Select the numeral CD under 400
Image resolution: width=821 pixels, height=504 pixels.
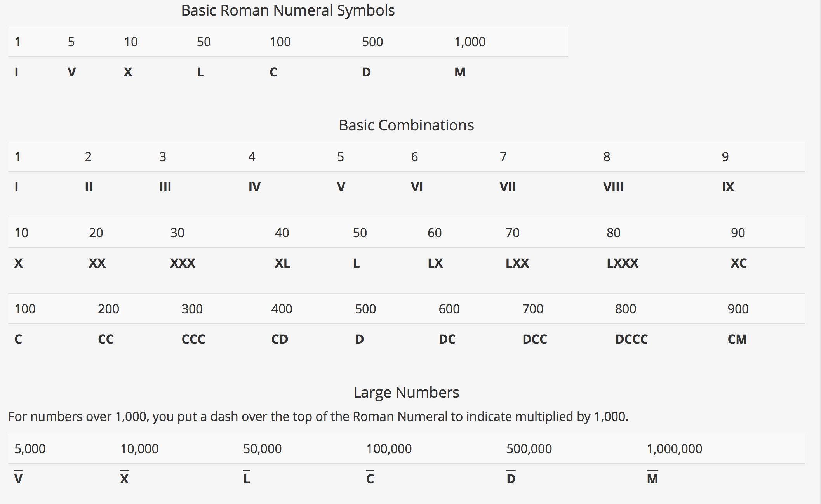coord(280,339)
